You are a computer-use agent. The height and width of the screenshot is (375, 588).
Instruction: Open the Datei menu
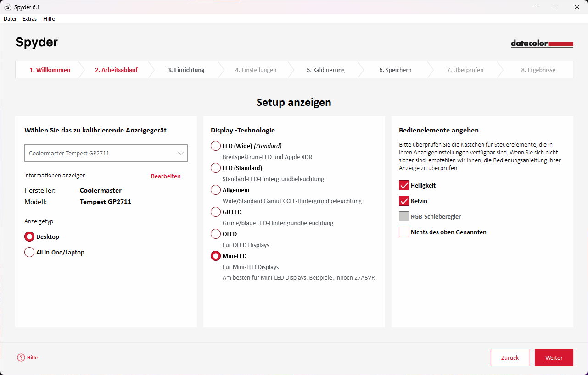10,18
